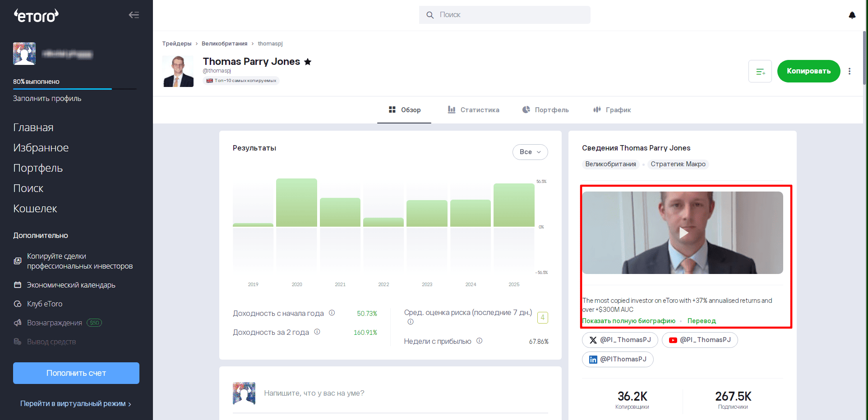
Task: Open the YouTube channel @PI_ThomasPJ
Action: (x=700, y=340)
